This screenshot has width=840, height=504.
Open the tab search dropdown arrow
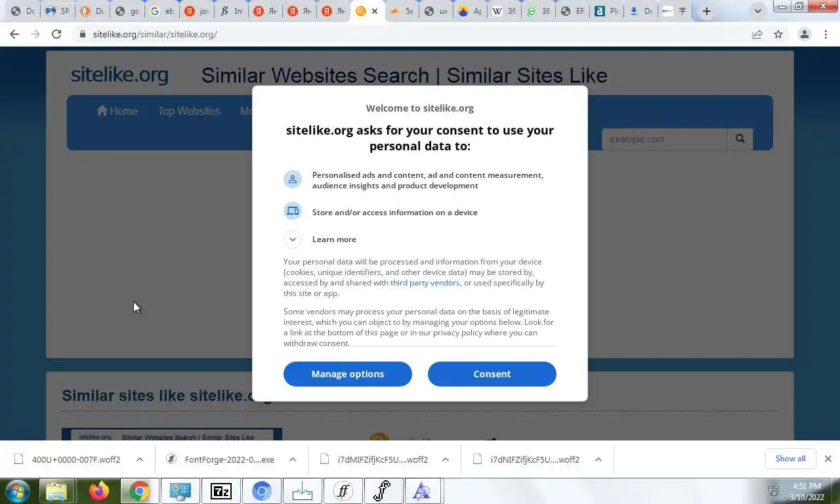click(x=758, y=11)
